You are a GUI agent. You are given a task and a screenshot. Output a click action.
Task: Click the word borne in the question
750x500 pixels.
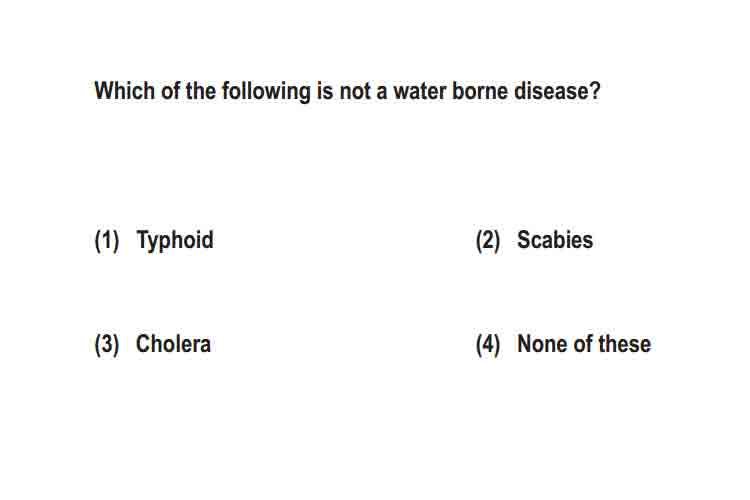click(x=480, y=90)
